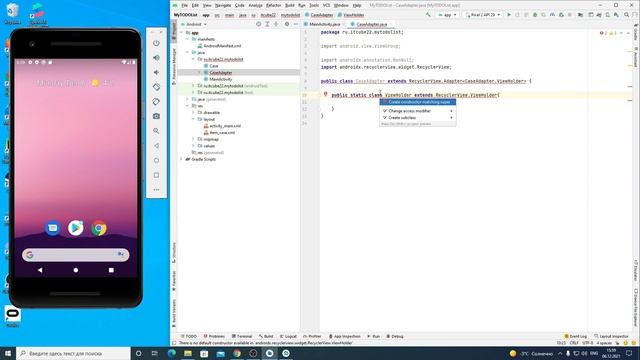Expand Change access modifier submenu arrow

click(x=451, y=111)
